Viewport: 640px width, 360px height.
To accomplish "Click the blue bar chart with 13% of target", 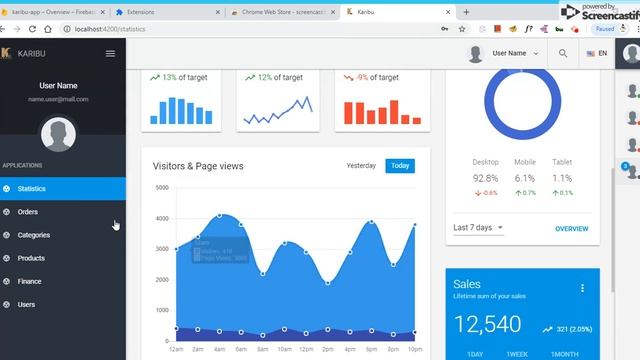I will [x=181, y=110].
